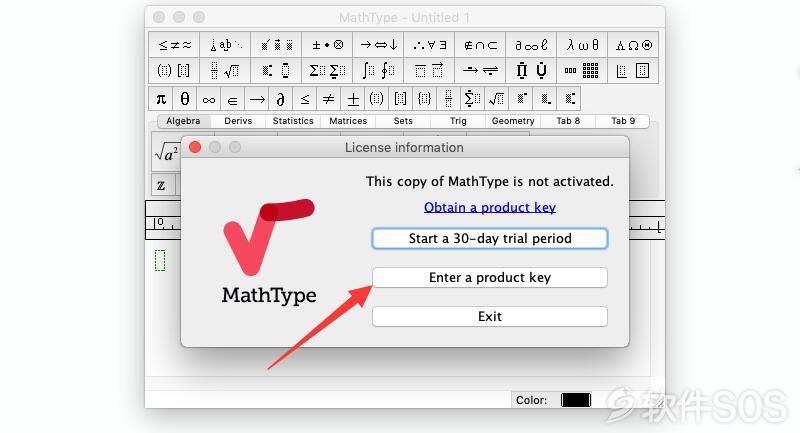Open the logical symbols palette (∴ ∀ ∃)
800x433 pixels.
tap(429, 45)
